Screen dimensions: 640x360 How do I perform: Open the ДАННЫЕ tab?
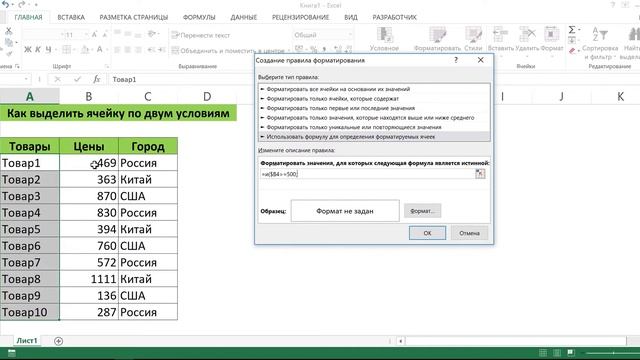pyautogui.click(x=244, y=17)
